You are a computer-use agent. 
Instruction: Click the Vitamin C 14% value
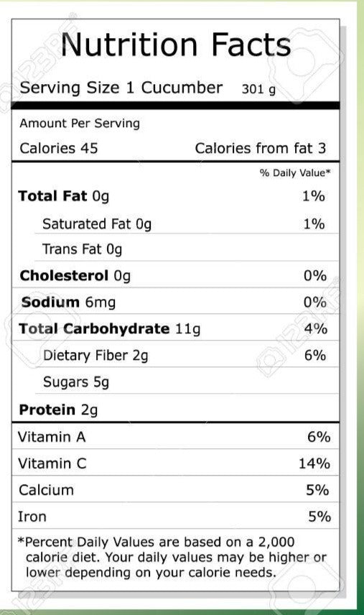coord(314,463)
